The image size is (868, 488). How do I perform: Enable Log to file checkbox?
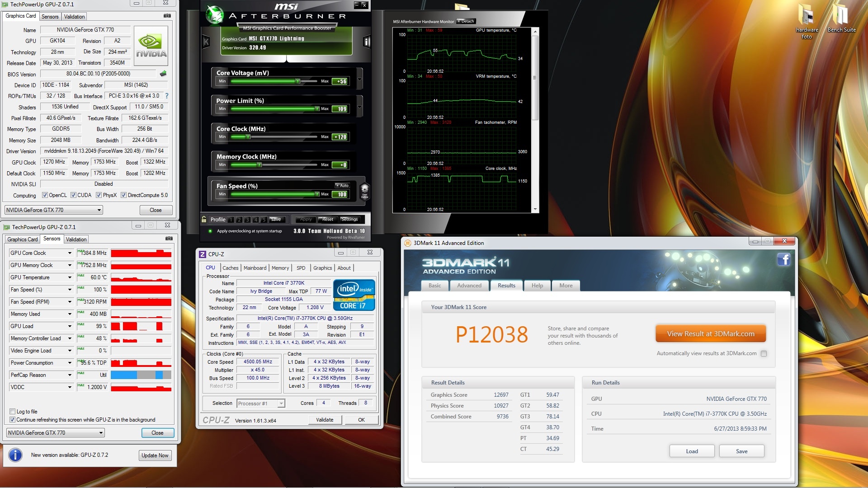[x=13, y=412]
